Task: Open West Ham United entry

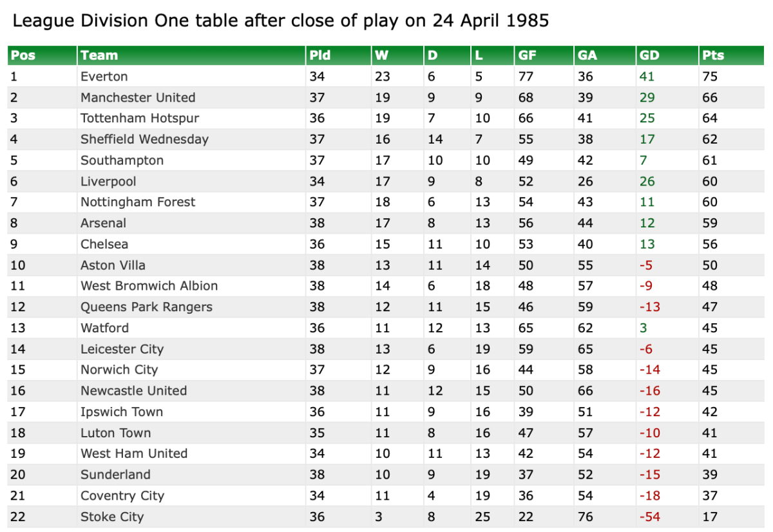Action: (134, 453)
